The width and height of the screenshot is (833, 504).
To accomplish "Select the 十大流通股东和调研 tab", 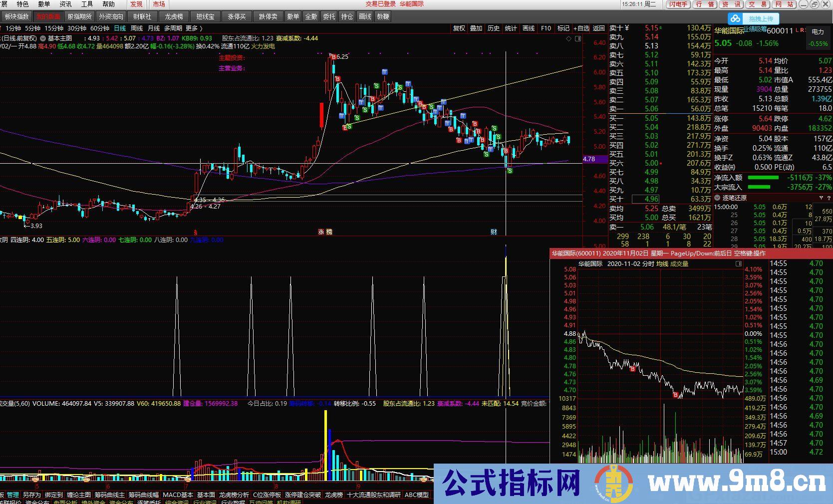I will click(374, 495).
